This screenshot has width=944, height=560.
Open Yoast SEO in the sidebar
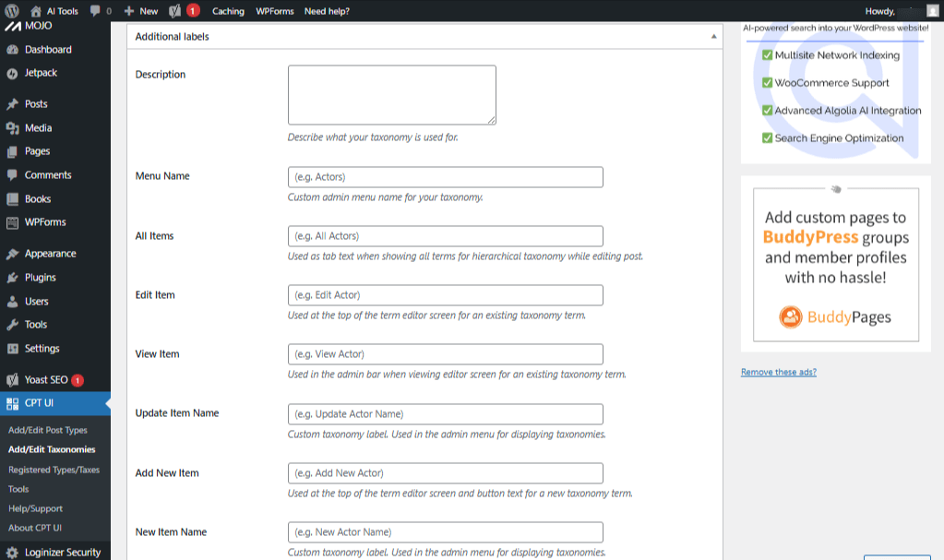(47, 380)
